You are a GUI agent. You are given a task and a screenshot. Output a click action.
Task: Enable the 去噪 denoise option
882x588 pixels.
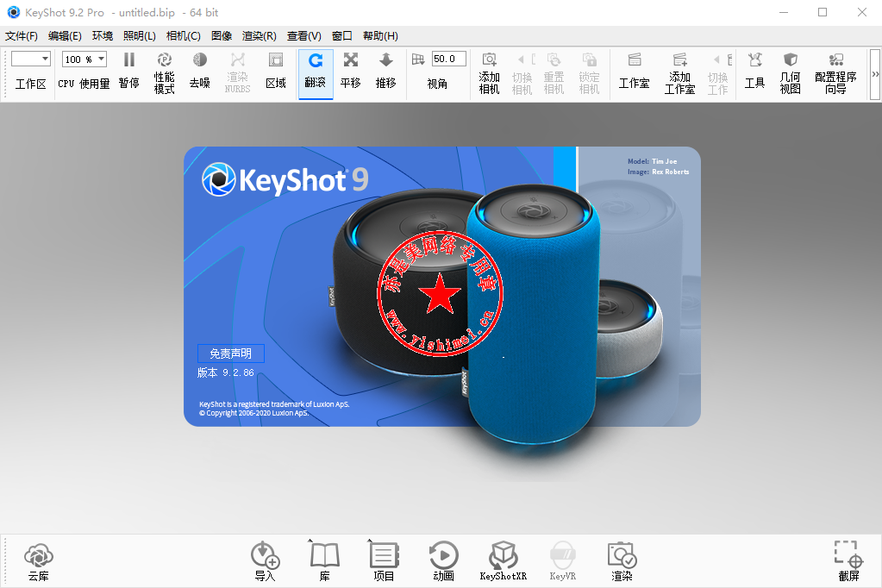[x=200, y=73]
